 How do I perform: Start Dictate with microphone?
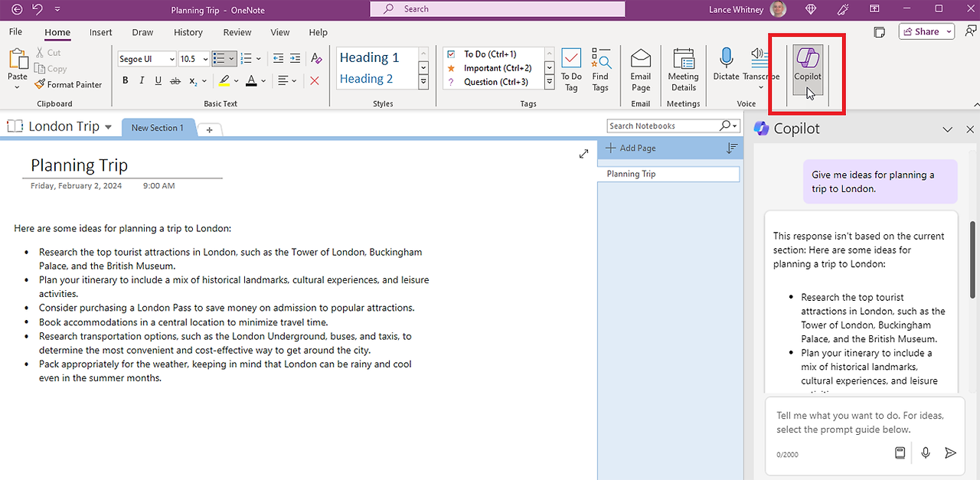pos(726,65)
